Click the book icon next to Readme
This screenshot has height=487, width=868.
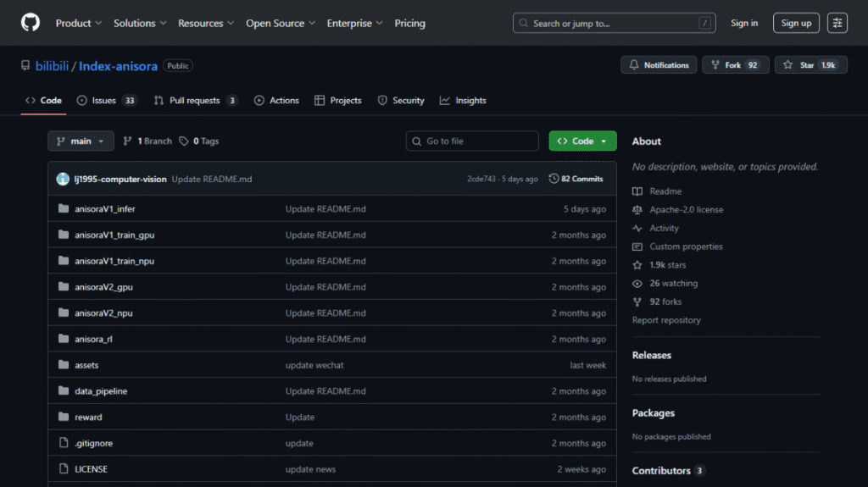pyautogui.click(x=637, y=191)
